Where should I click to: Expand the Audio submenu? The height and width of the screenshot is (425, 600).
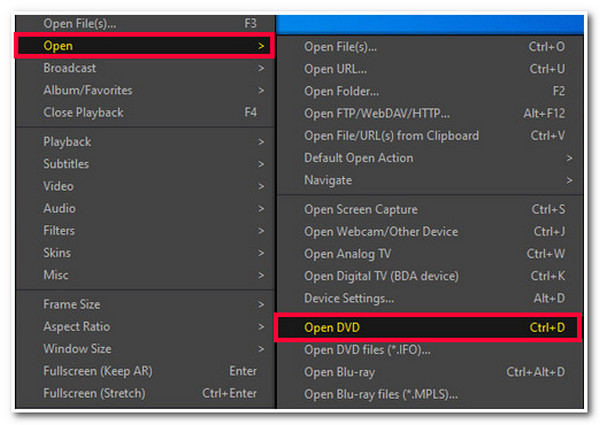point(145,208)
